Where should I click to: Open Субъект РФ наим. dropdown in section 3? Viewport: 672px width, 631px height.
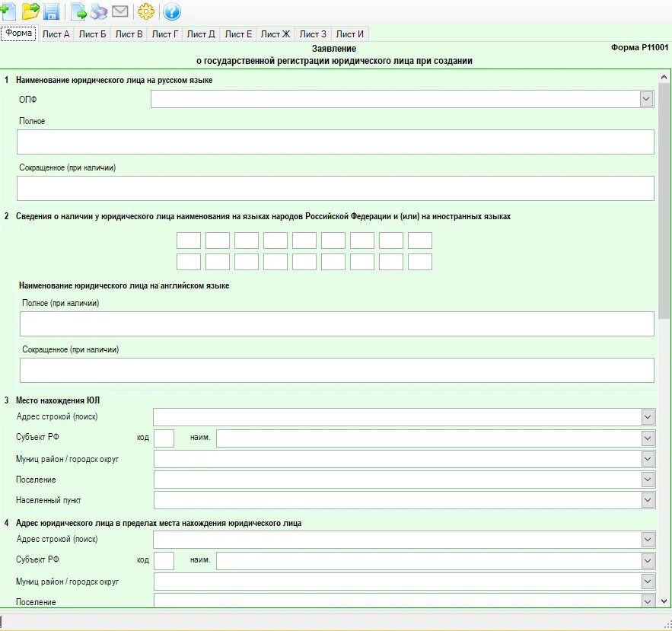[x=648, y=438]
